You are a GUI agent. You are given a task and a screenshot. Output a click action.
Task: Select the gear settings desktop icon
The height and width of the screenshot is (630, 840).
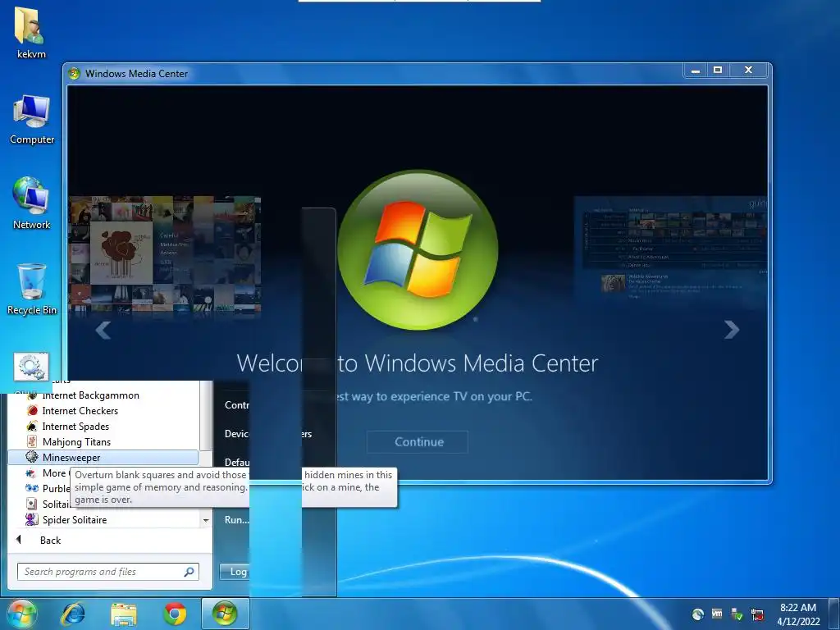click(31, 367)
